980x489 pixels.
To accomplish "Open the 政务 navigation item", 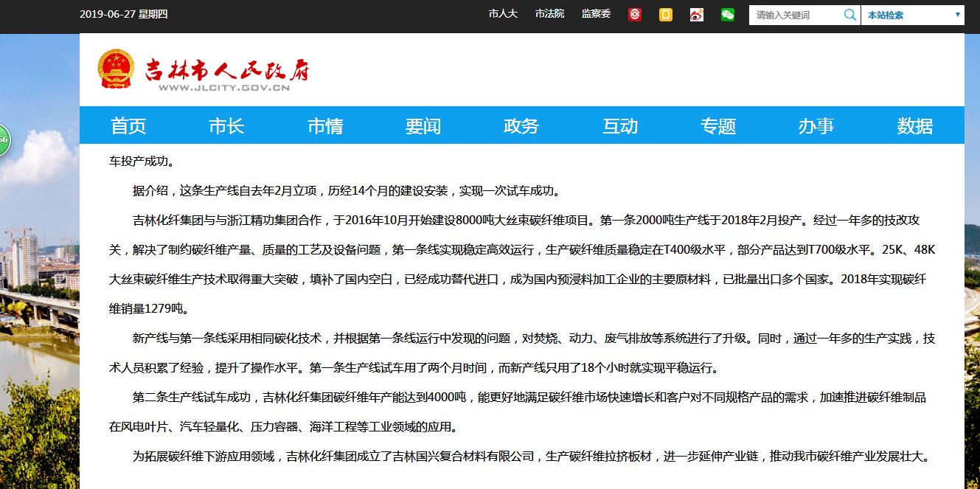I will (x=521, y=126).
